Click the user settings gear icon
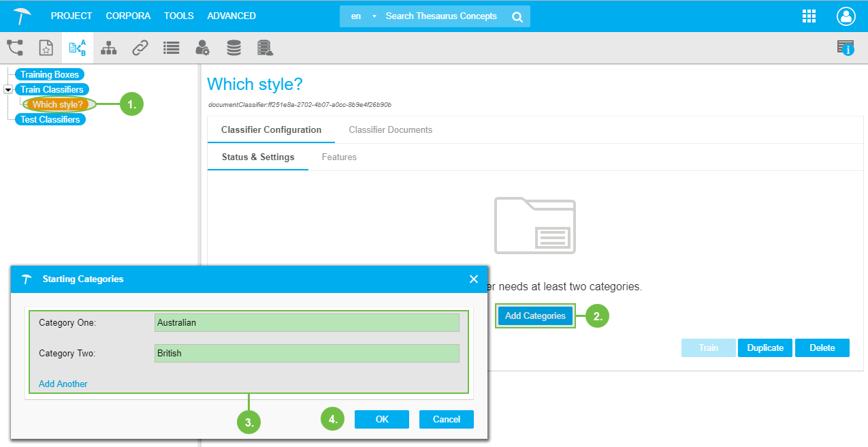This screenshot has width=868, height=447. click(202, 48)
